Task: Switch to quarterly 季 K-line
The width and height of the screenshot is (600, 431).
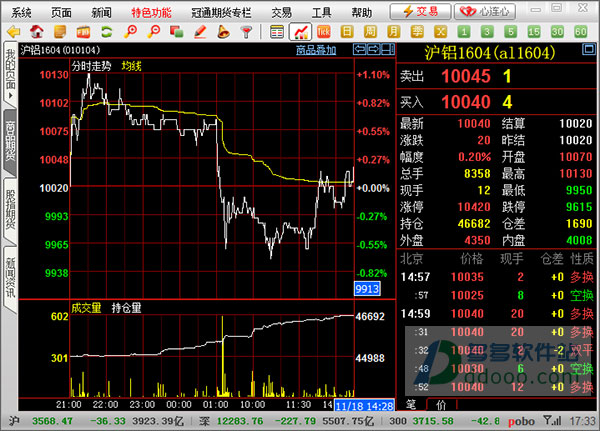Action: pos(417,31)
